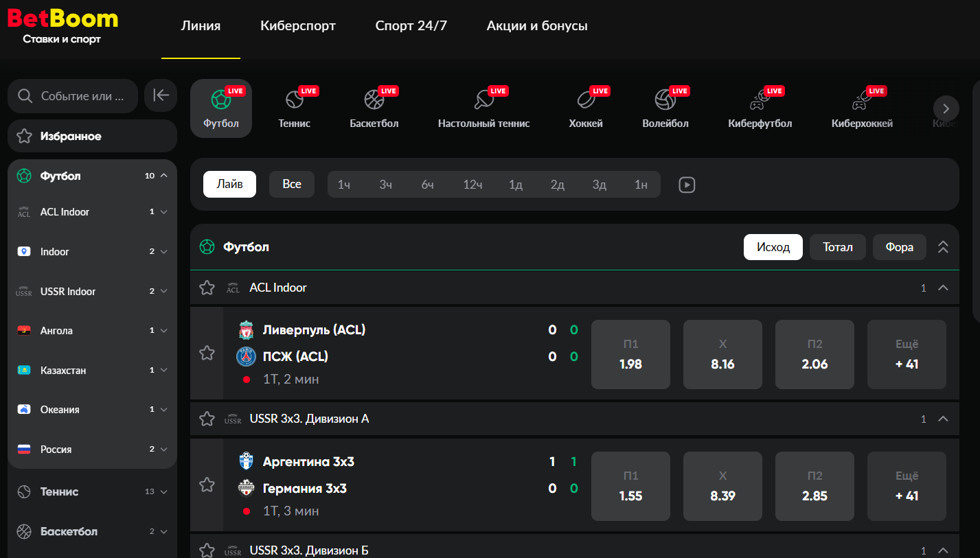Filter events within 1н
980x558 pixels.
coord(641,185)
